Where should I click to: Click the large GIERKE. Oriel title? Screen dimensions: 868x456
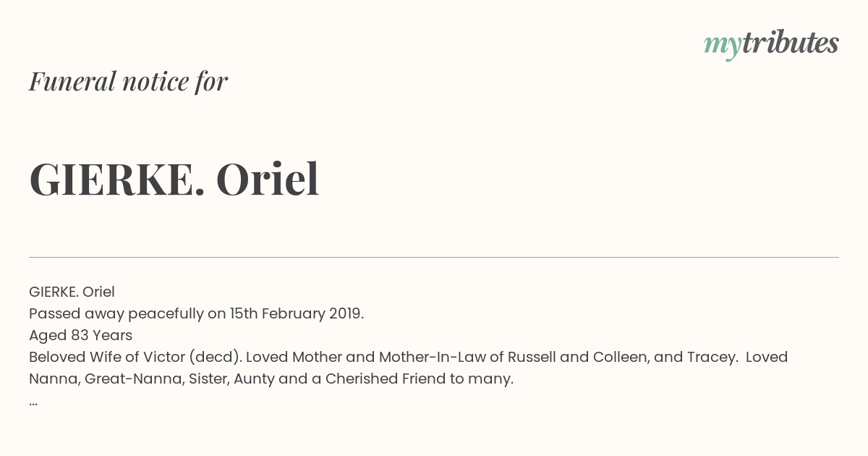[x=174, y=180]
